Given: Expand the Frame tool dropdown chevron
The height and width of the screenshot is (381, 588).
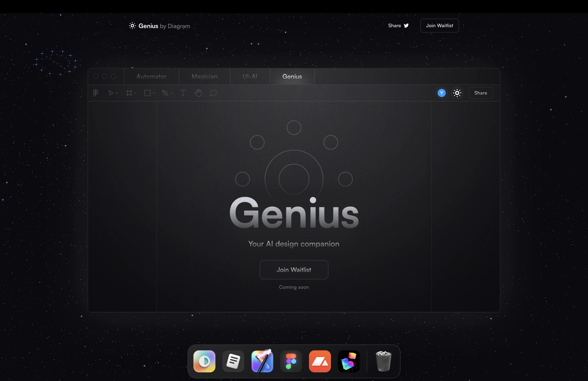Looking at the screenshot, I should 136,93.
